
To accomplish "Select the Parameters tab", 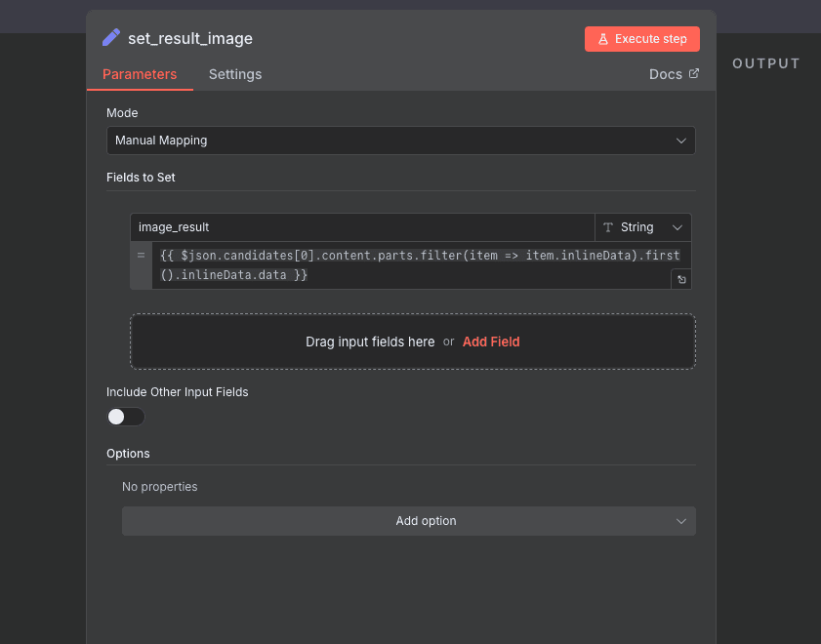I will (140, 74).
